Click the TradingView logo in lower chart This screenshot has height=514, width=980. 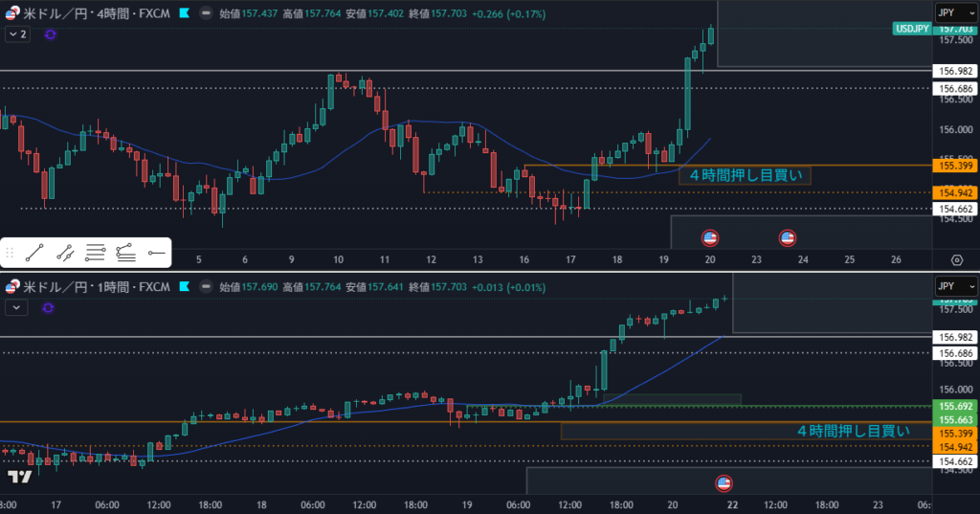click(20, 477)
